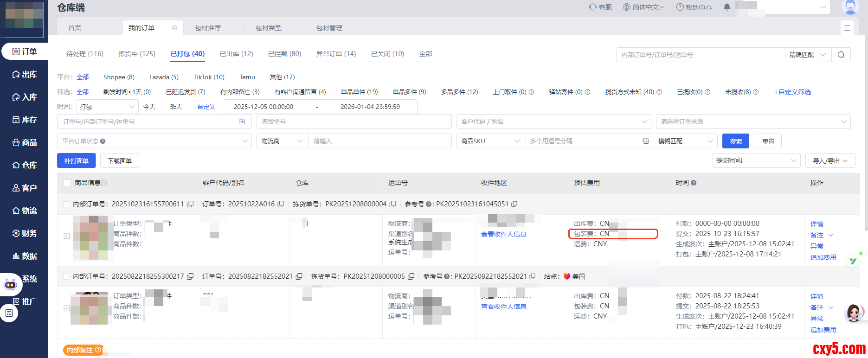Click the 补打面单 button
Viewport: 868px width, 358px height.
[77, 161]
